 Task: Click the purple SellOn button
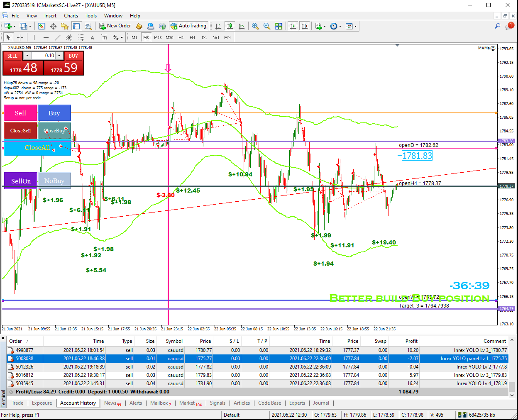(x=21, y=181)
